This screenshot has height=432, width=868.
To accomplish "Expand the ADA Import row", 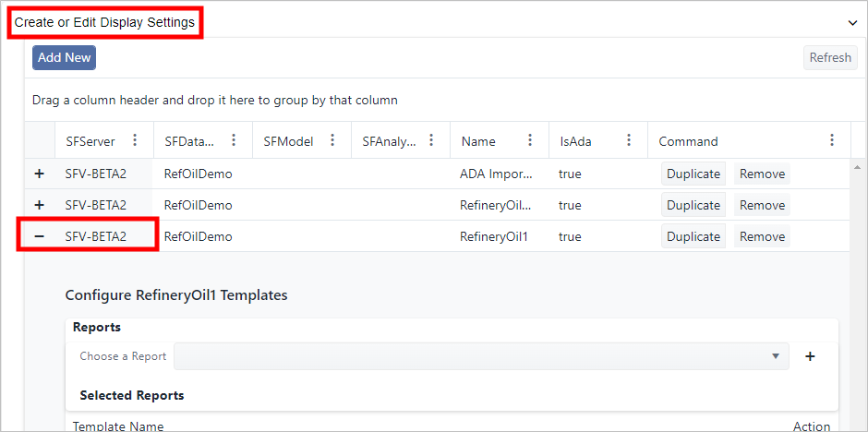I will [39, 174].
